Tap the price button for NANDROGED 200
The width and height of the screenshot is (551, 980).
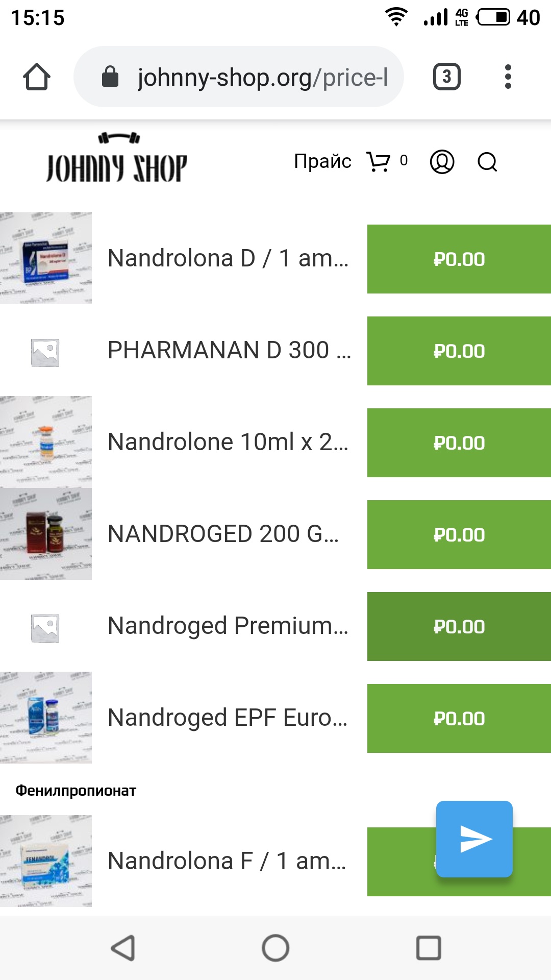459,535
